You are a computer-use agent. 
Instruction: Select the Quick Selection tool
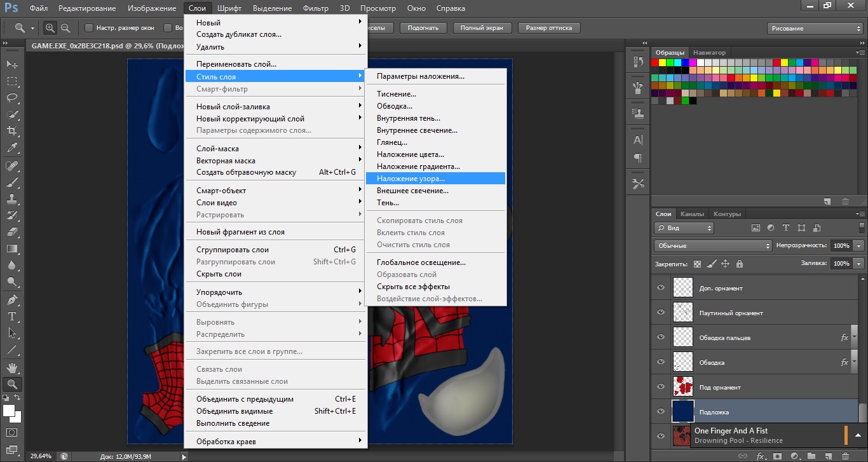coord(12,114)
